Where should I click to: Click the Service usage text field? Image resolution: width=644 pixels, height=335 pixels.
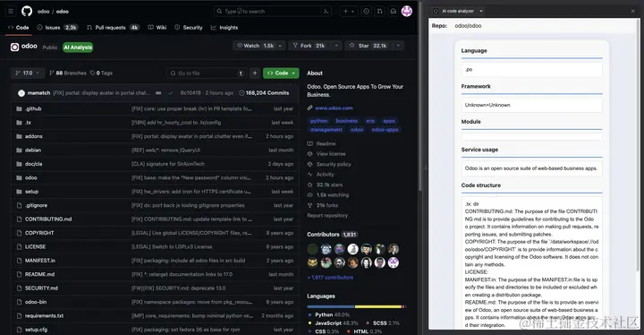[532, 168]
